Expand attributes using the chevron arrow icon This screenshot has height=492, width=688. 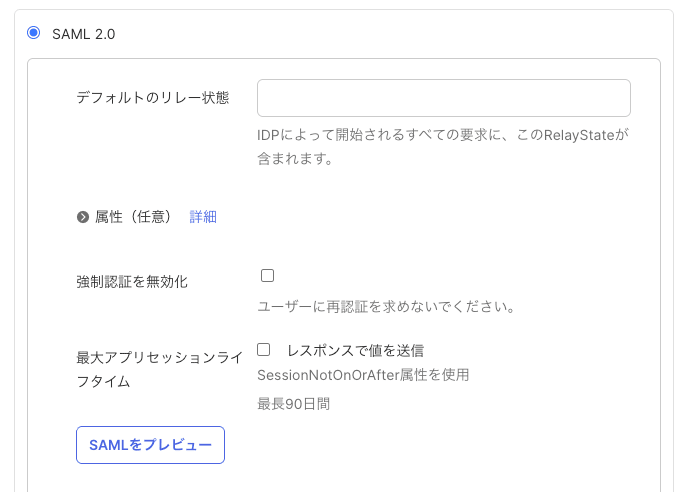83,217
